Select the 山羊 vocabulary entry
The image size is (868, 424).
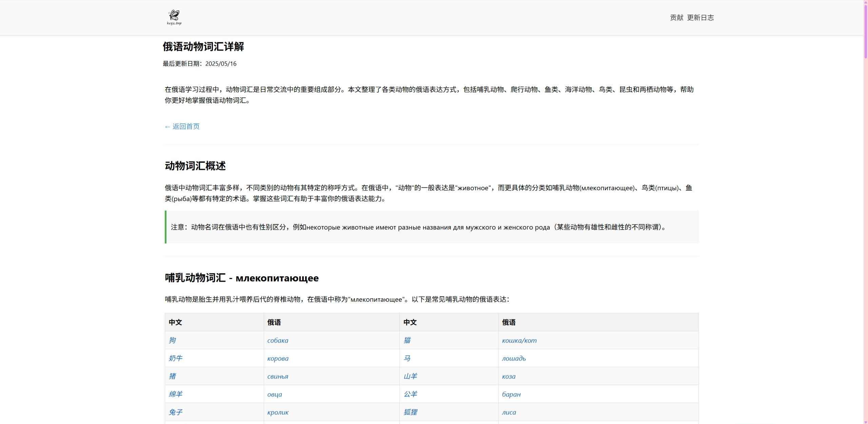pyautogui.click(x=411, y=376)
